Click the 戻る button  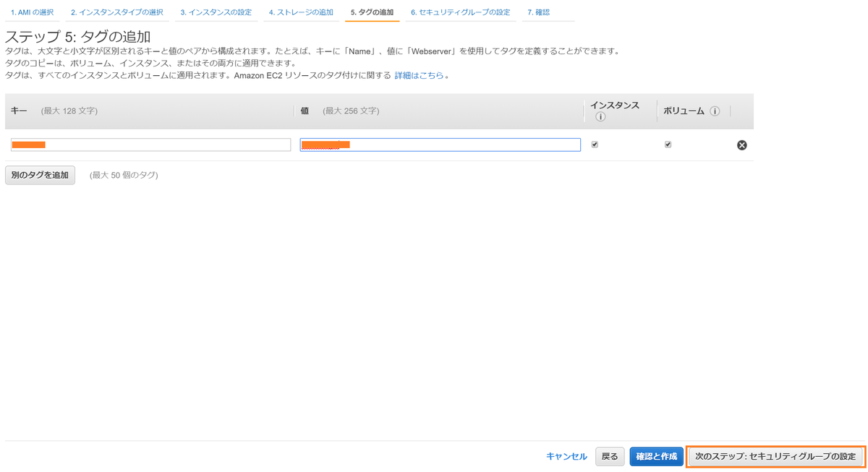(x=609, y=456)
